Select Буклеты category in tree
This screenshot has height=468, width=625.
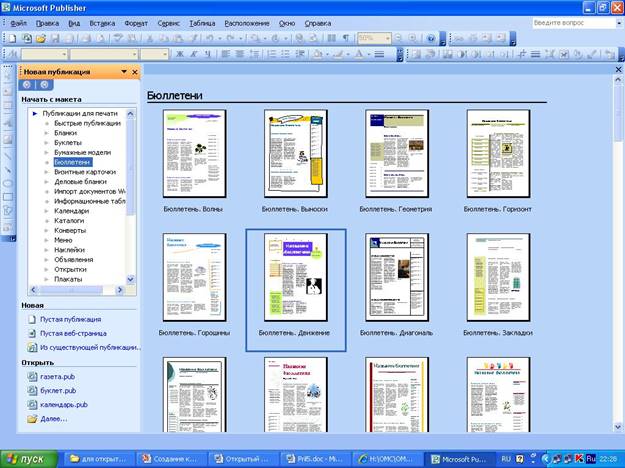[x=68, y=143]
